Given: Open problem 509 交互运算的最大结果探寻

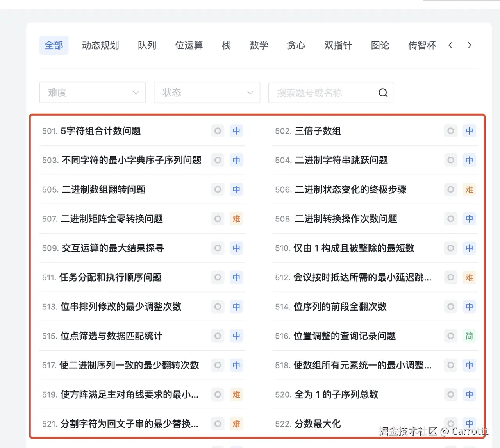Looking at the screenshot, I should coord(112,248).
